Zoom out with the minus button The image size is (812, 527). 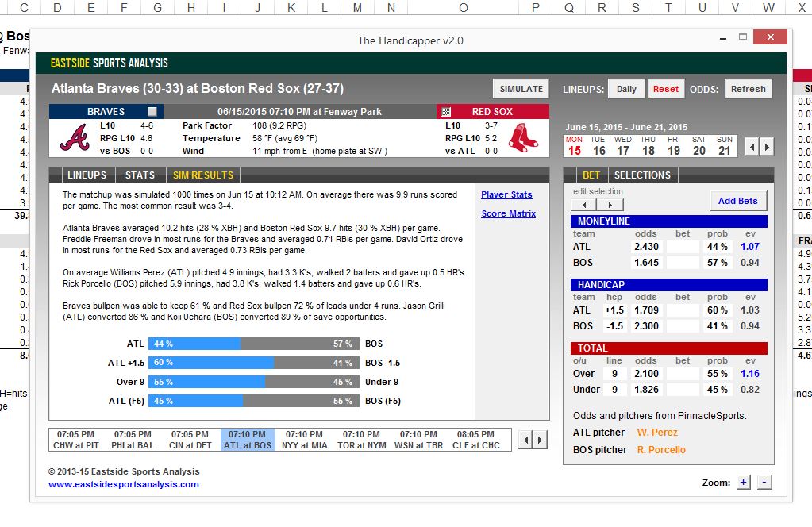(764, 483)
